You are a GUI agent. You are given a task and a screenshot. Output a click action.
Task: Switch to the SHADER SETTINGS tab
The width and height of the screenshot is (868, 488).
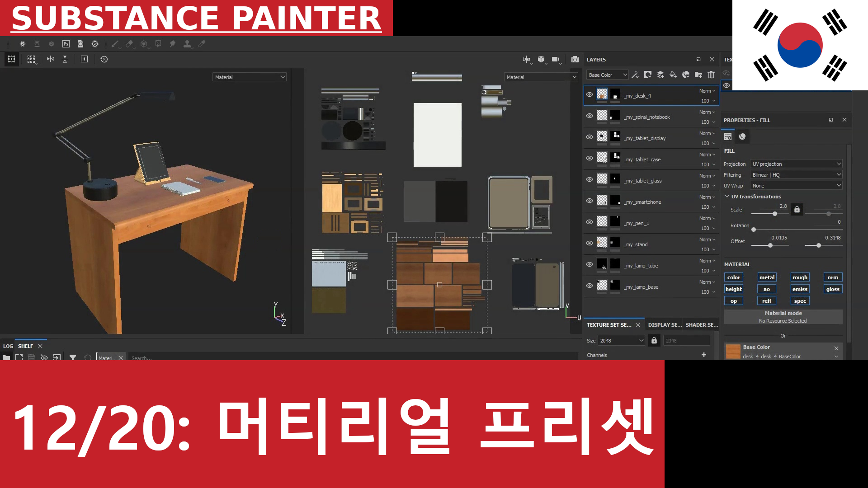click(x=702, y=325)
